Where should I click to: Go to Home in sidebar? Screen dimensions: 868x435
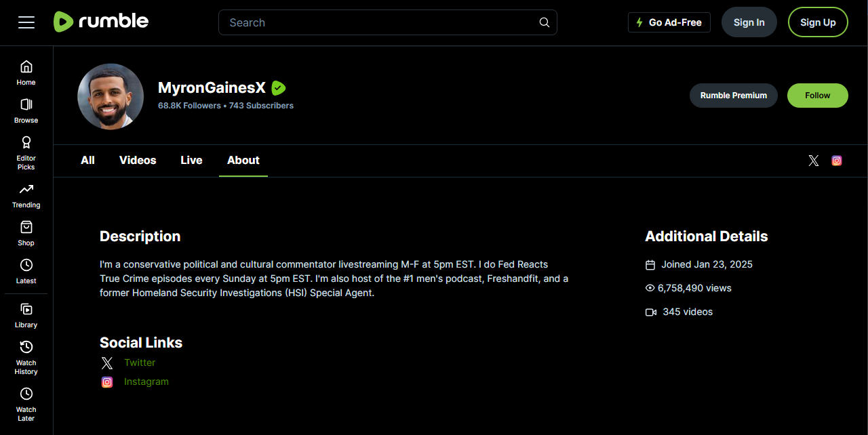(x=26, y=72)
